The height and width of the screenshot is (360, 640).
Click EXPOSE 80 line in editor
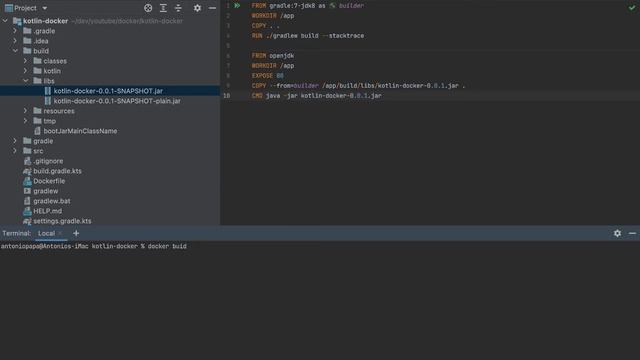(x=267, y=76)
